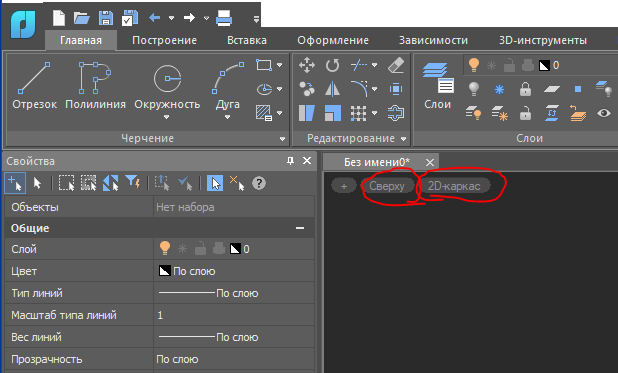
Task: Open the Слои layer manager
Action: point(437,85)
